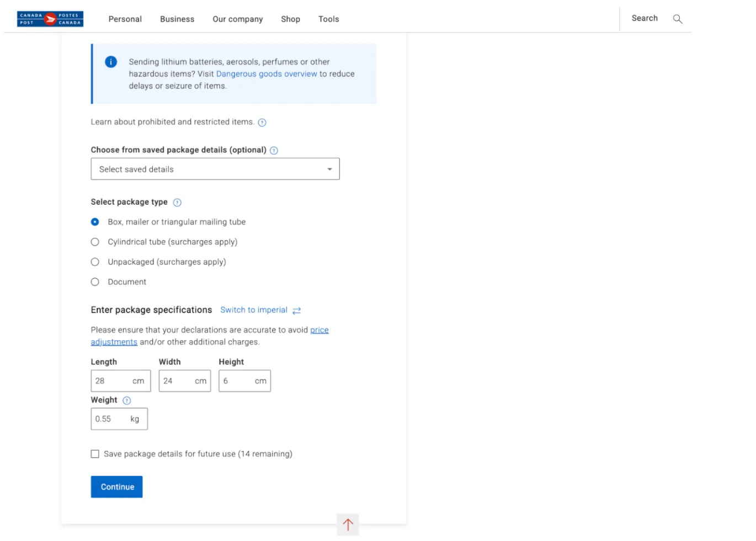Choose the Document package option

tap(95, 282)
